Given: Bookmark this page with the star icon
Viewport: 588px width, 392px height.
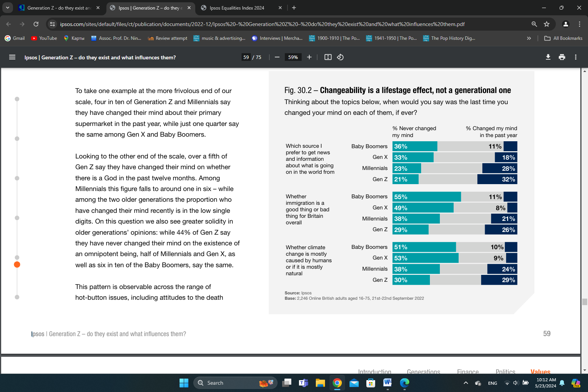Looking at the screenshot, I should pos(547,24).
